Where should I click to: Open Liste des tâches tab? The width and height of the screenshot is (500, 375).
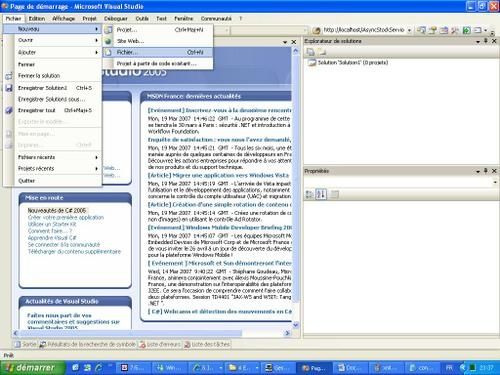[x=207, y=344]
